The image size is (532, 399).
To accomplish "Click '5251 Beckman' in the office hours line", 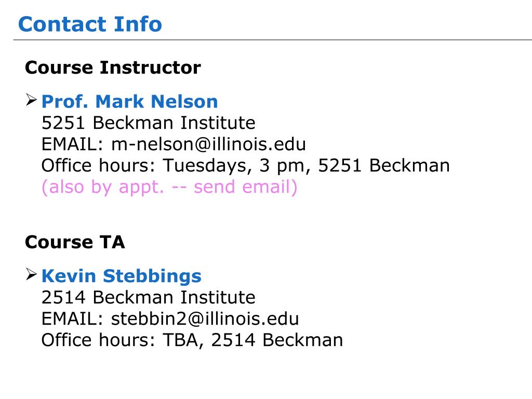I will 384,166.
